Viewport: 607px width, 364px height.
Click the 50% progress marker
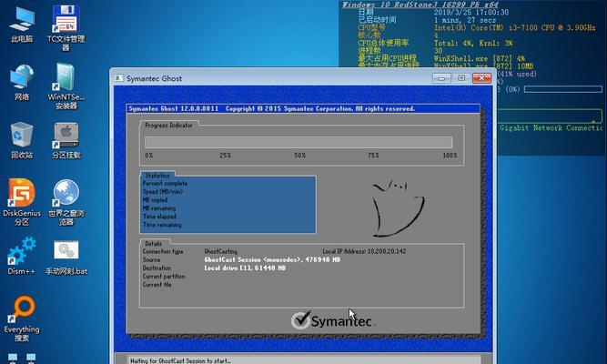click(x=299, y=156)
